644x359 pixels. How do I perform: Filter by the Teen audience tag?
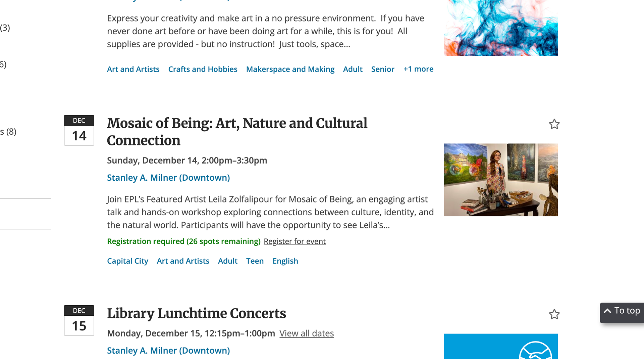click(255, 261)
